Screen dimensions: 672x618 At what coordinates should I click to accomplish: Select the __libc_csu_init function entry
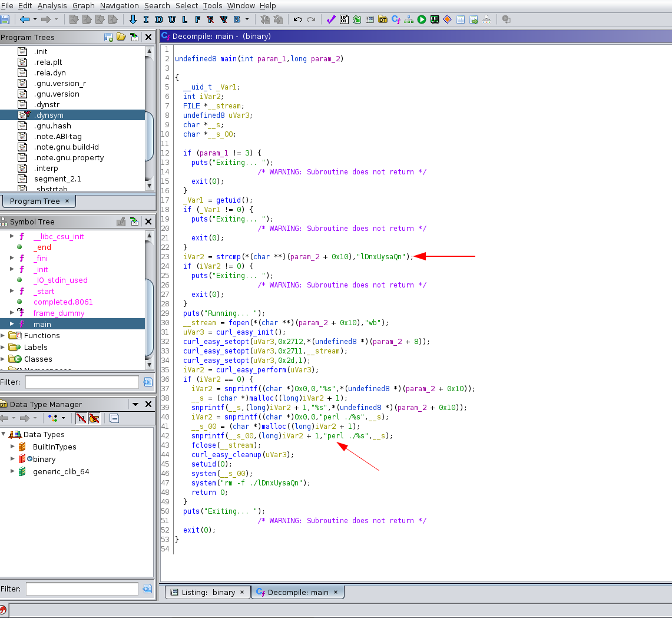point(59,237)
